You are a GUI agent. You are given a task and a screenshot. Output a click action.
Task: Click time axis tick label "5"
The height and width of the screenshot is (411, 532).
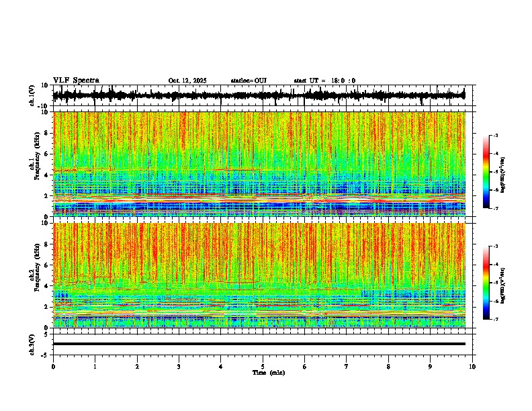tap(263, 367)
